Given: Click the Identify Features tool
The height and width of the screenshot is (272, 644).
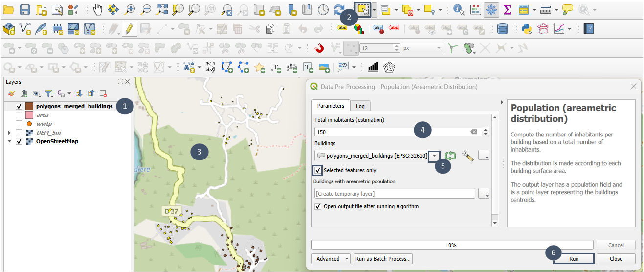Looking at the screenshot, I should pyautogui.click(x=458, y=9).
